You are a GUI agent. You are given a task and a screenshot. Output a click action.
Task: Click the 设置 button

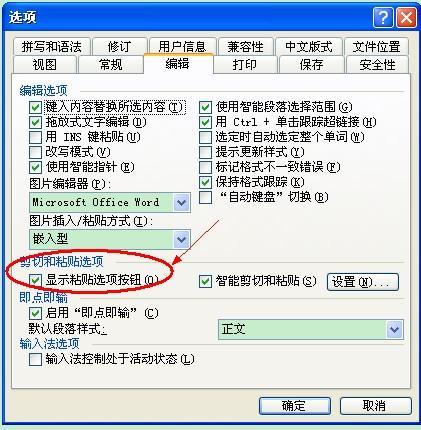click(x=363, y=282)
